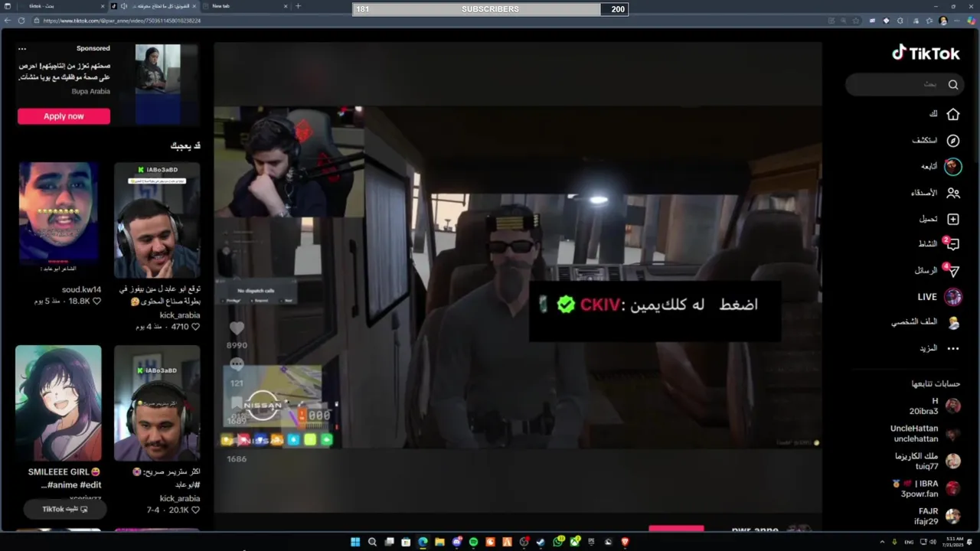
Task: Open the Following sidebar item
Action: click(x=941, y=166)
